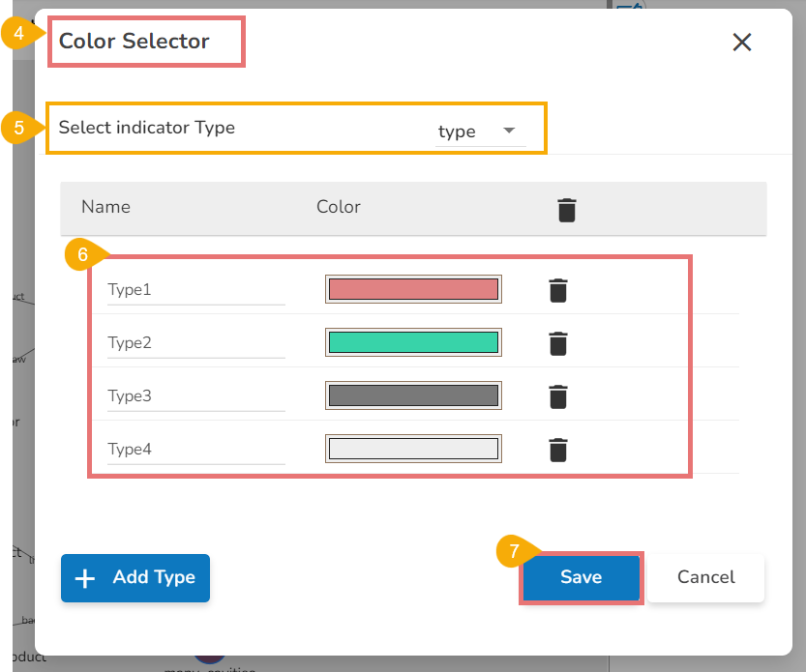Change the dark gray Type3 color
The image size is (806, 672).
coord(413,395)
